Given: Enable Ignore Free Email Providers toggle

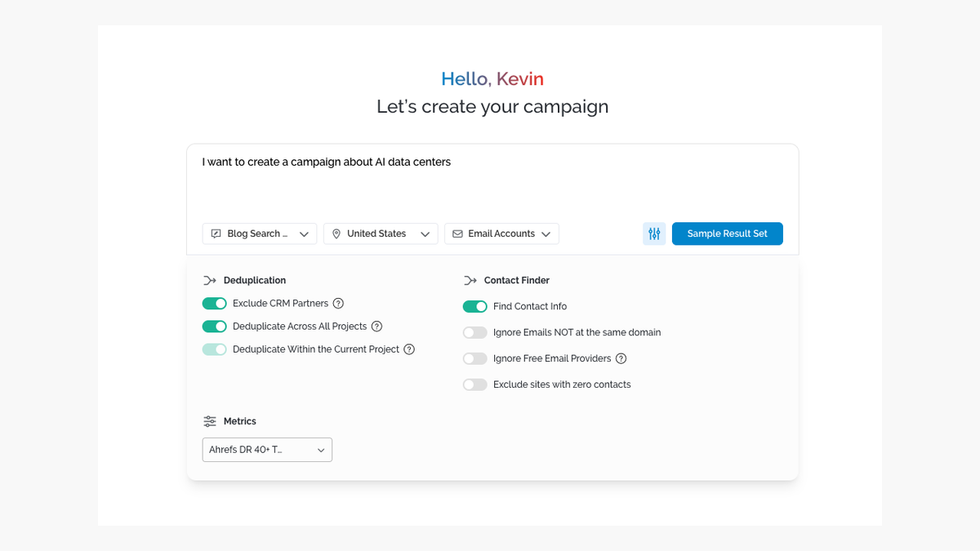Looking at the screenshot, I should click(x=475, y=358).
